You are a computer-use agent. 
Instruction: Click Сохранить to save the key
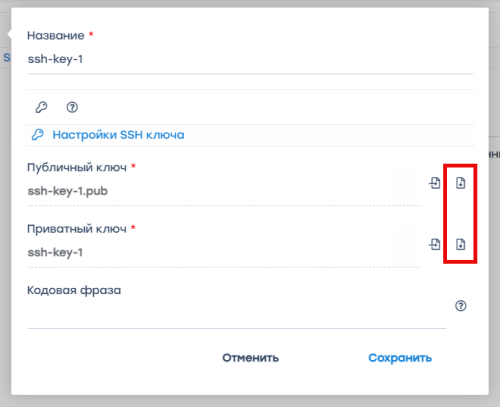coord(400,358)
